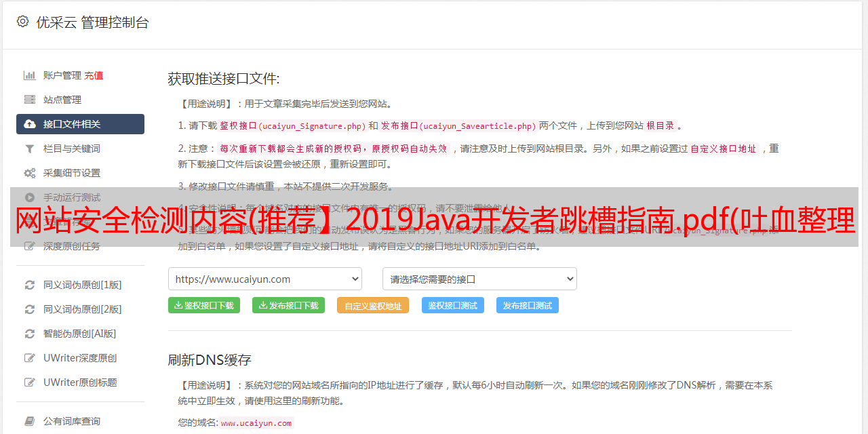Screen dimensions: 868x434
Task: Click download icon on 发布接口下载 button
Action: pyautogui.click(x=263, y=305)
